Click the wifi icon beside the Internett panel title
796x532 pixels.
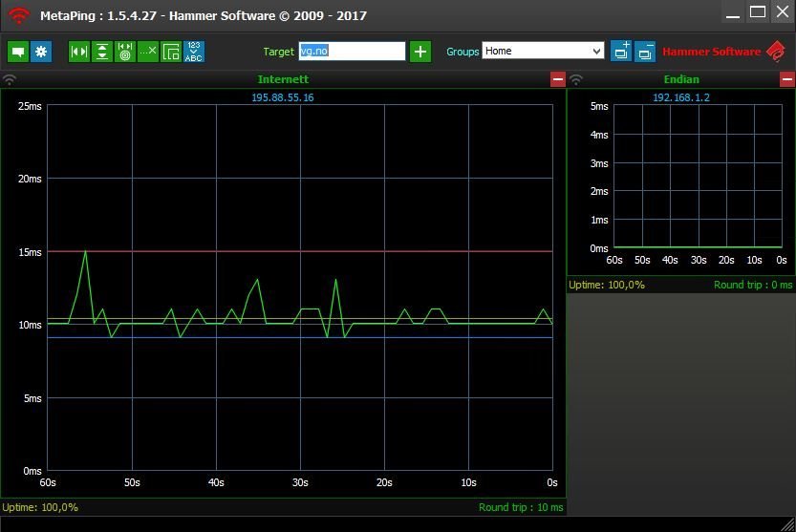[10, 79]
